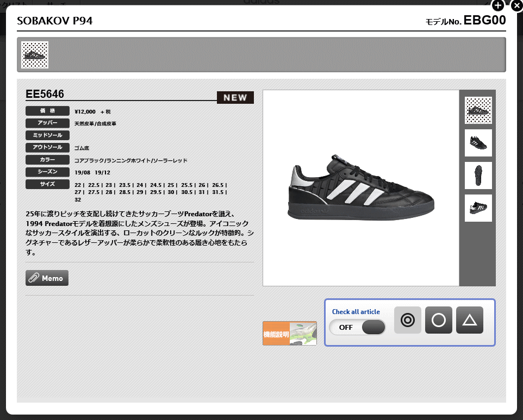
Task: Open the Memo button with paperclip
Action: tap(47, 278)
